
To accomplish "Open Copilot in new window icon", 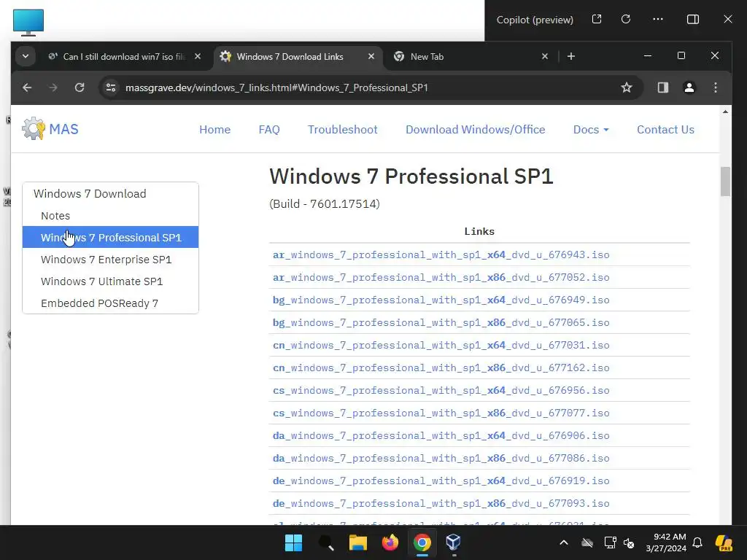I will pyautogui.click(x=597, y=19).
